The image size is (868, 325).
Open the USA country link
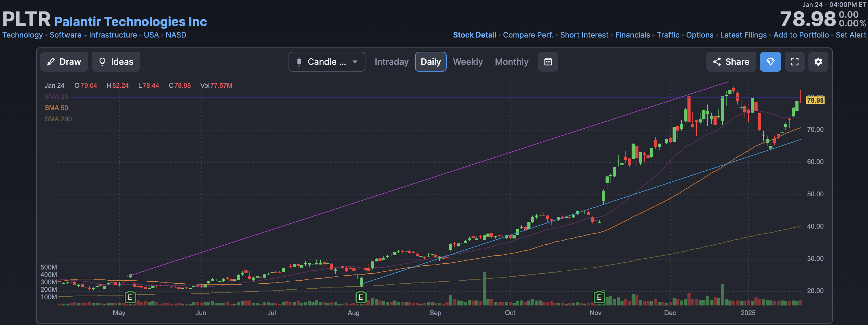pyautogui.click(x=151, y=35)
